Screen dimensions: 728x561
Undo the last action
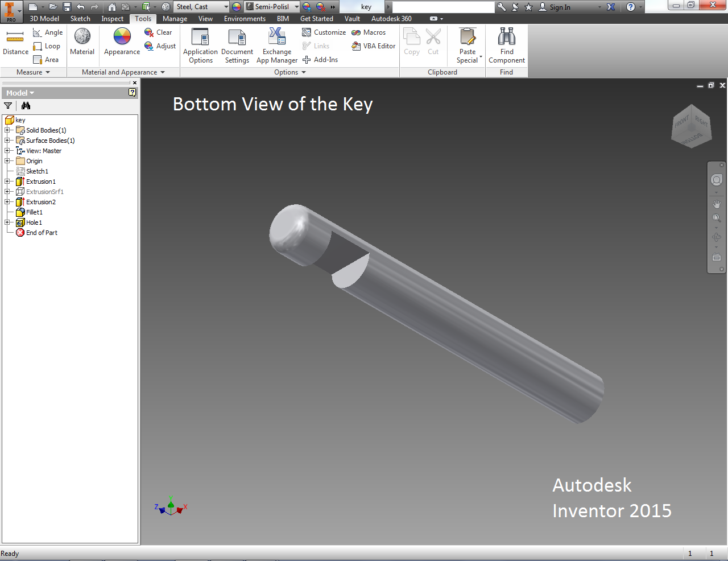coord(81,7)
